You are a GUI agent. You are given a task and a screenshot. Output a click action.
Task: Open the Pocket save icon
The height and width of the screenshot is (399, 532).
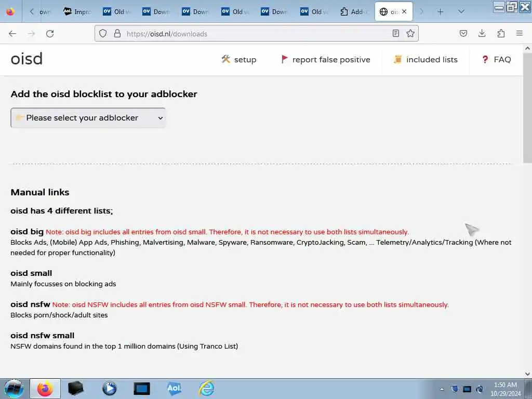click(x=463, y=33)
